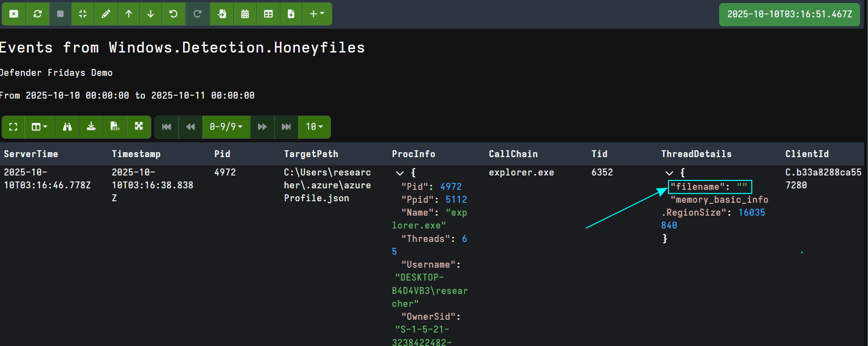Click the download tray icon in table toolbar

point(91,127)
